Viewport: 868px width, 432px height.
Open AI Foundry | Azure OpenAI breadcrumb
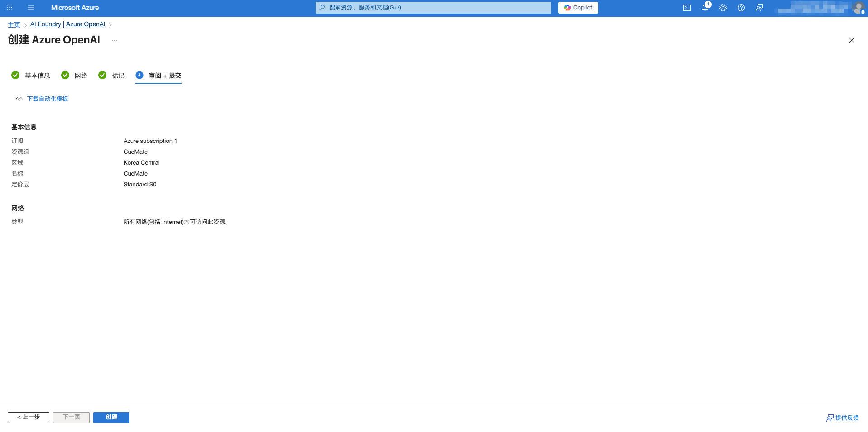pos(67,24)
